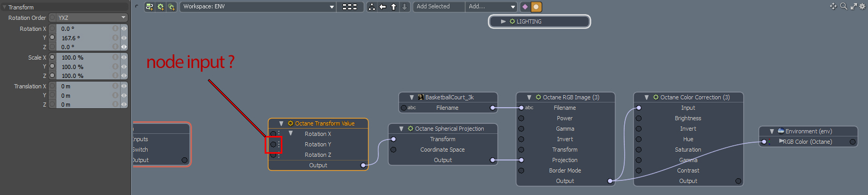This screenshot has width=868, height=195.
Task: Click the Output socket of Octane RGB Image
Action: pyautogui.click(x=610, y=181)
